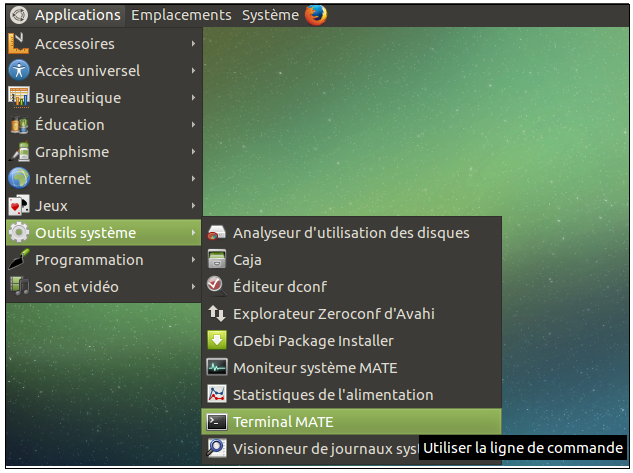
Task: Click the Éducation category icon
Action: coord(19,124)
